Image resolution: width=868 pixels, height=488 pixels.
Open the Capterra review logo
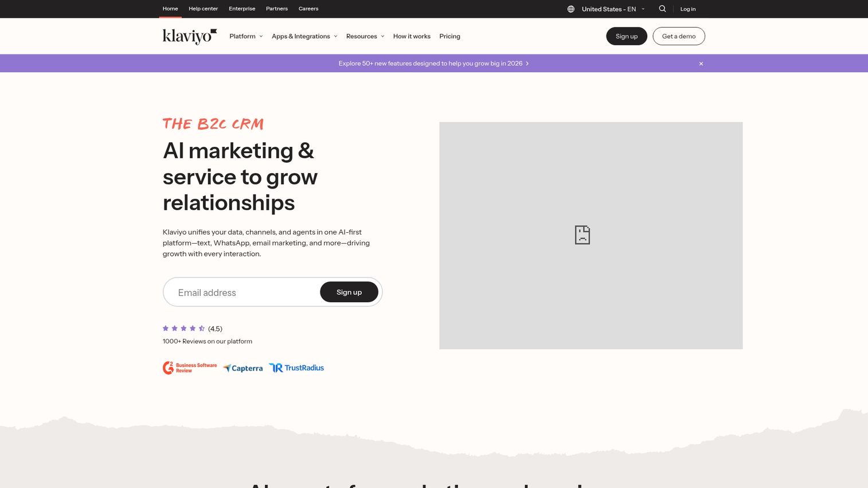(x=243, y=368)
